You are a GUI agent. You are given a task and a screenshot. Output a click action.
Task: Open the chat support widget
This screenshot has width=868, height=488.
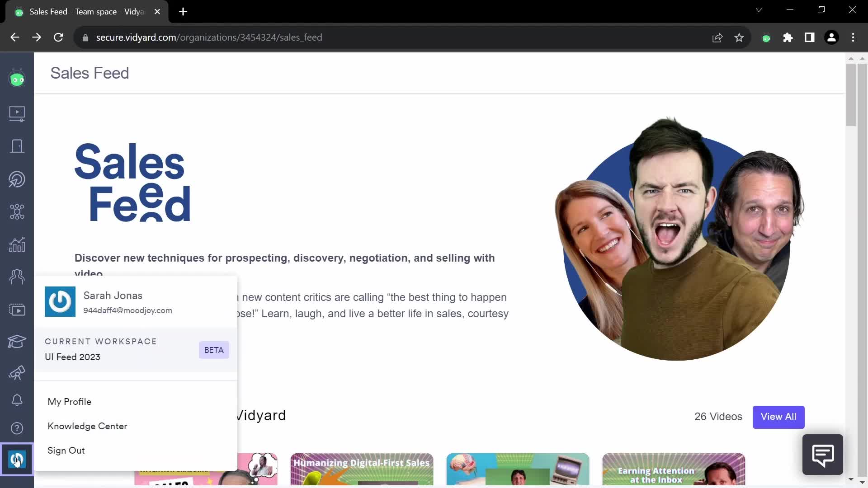822,455
